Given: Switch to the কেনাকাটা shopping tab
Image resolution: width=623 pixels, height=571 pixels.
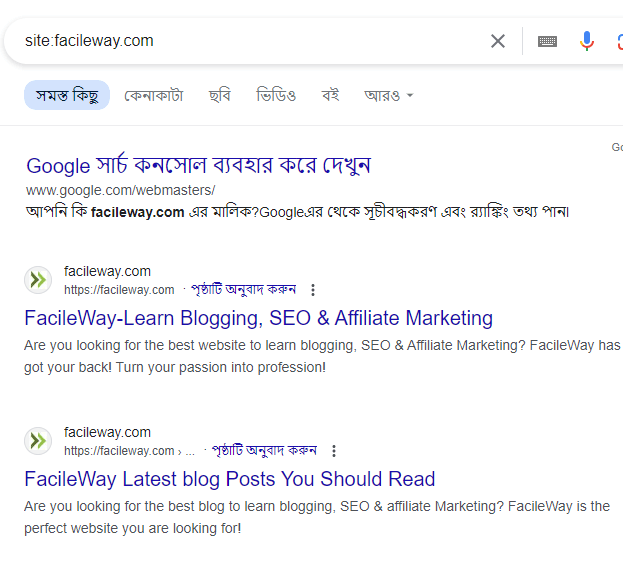Looking at the screenshot, I should [153, 96].
